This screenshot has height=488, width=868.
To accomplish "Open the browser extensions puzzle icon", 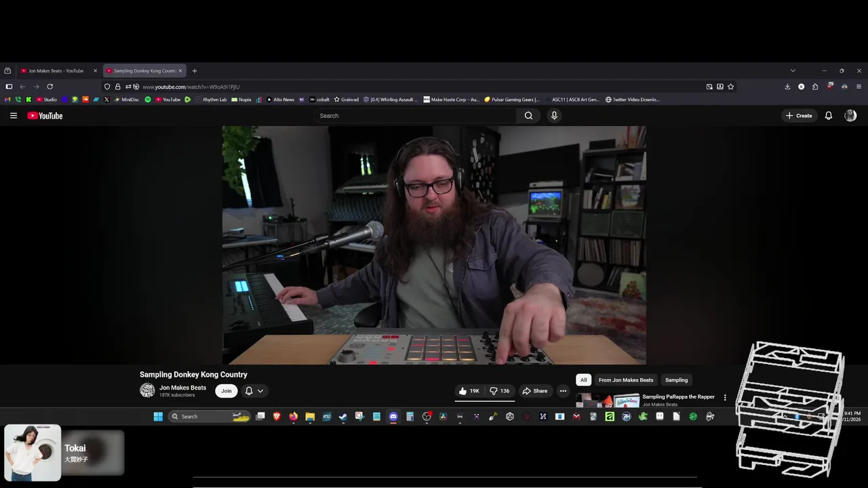I will [815, 87].
